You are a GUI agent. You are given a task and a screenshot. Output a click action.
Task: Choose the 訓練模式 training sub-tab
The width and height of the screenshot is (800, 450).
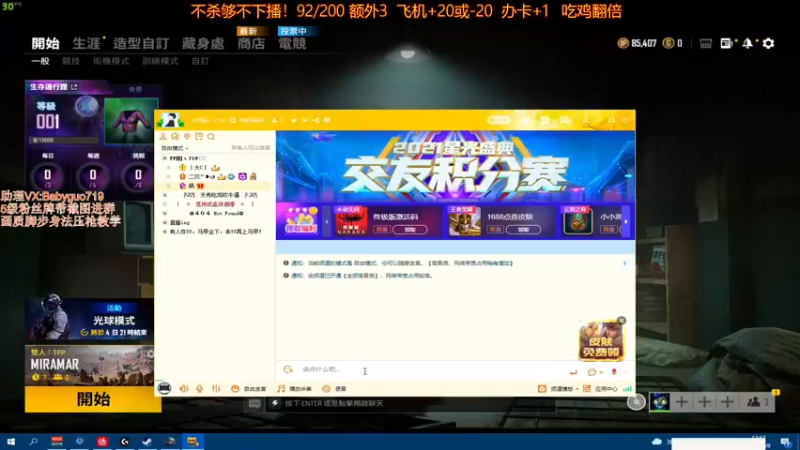[160, 61]
